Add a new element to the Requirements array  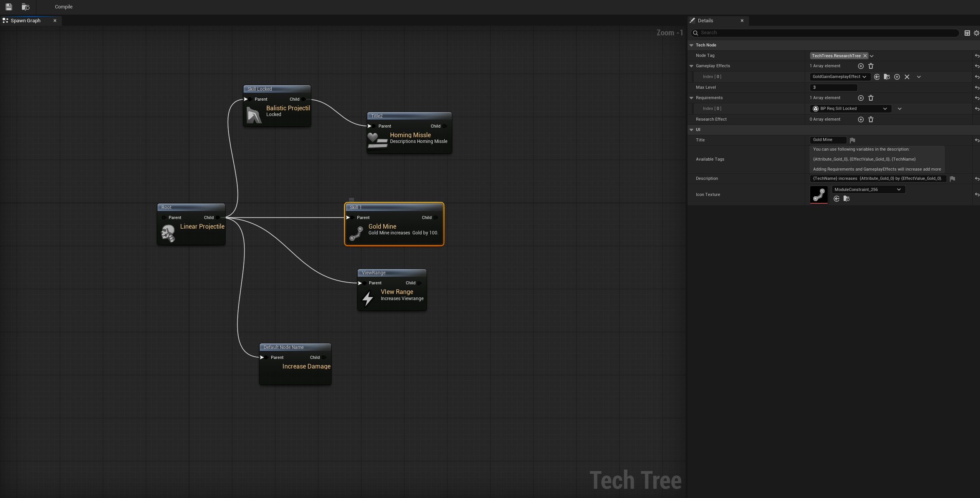pyautogui.click(x=860, y=98)
